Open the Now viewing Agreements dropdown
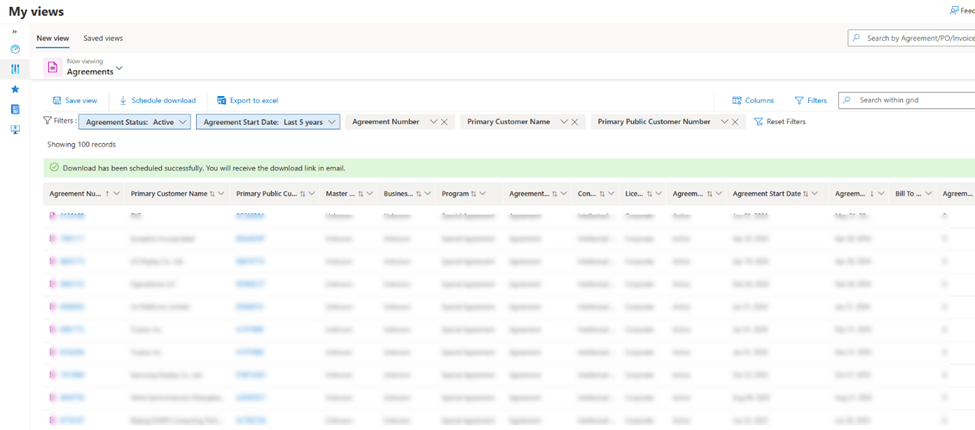Viewport: 975px width, 430px height. tap(119, 69)
